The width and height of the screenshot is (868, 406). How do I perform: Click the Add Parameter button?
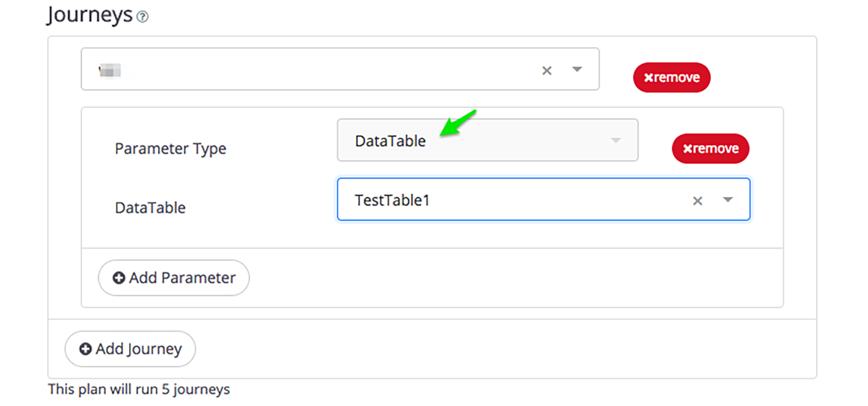pyautogui.click(x=173, y=278)
